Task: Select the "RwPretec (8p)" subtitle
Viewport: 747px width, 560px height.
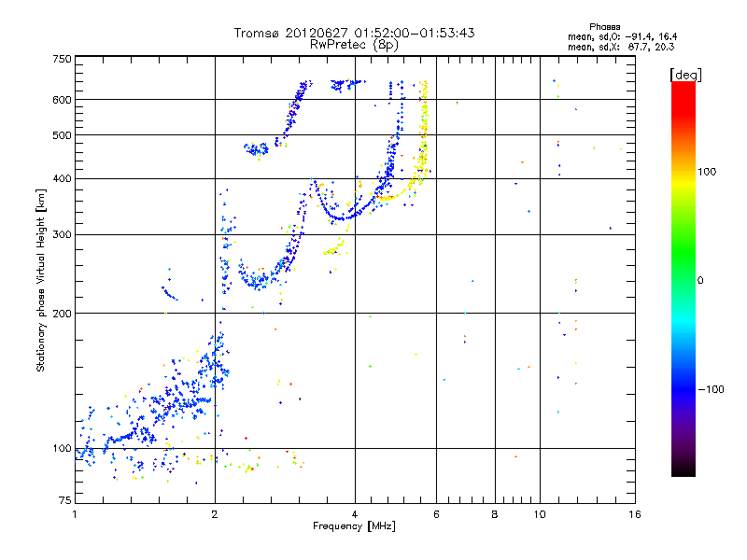Action: pos(354,45)
